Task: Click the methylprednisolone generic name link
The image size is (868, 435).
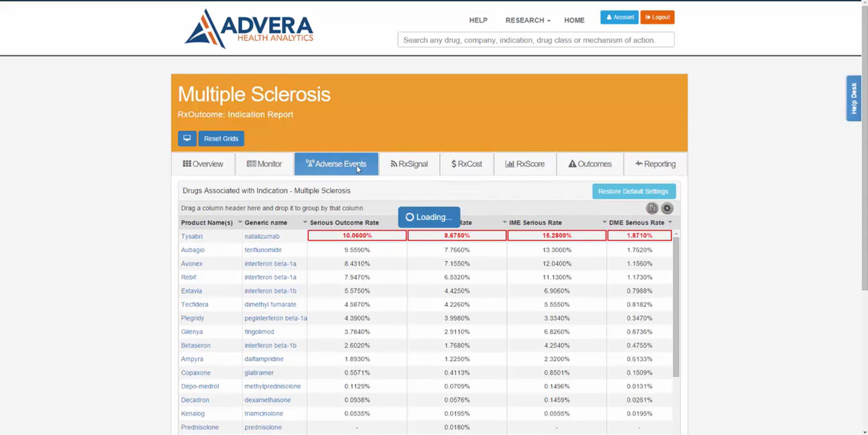Action: 272,386
